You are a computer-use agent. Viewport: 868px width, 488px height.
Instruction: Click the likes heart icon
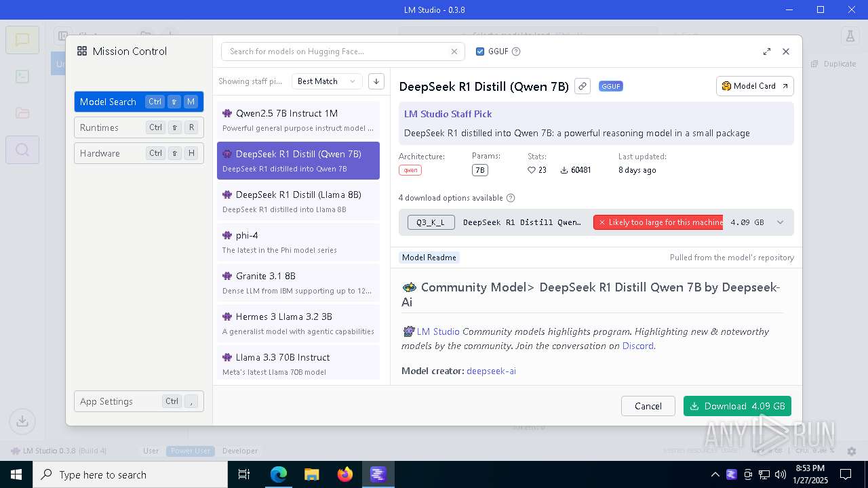532,170
